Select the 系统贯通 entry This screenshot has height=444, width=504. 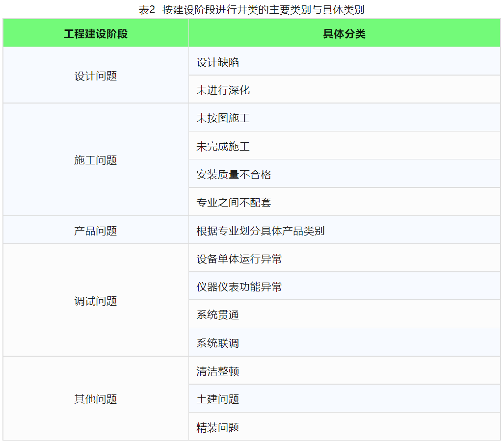coord(218,315)
